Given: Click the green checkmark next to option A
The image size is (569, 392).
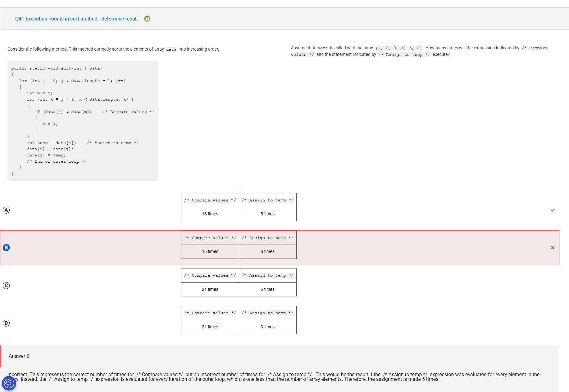Looking at the screenshot, I should 553,210.
